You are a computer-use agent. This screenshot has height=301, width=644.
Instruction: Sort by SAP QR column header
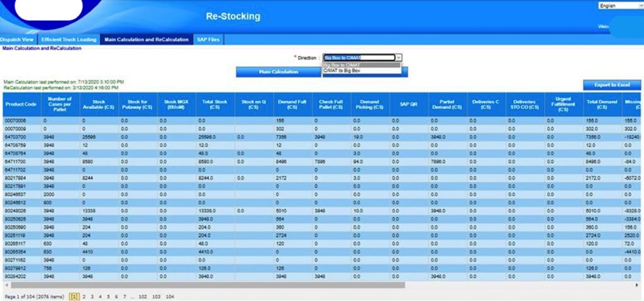pyautogui.click(x=408, y=105)
